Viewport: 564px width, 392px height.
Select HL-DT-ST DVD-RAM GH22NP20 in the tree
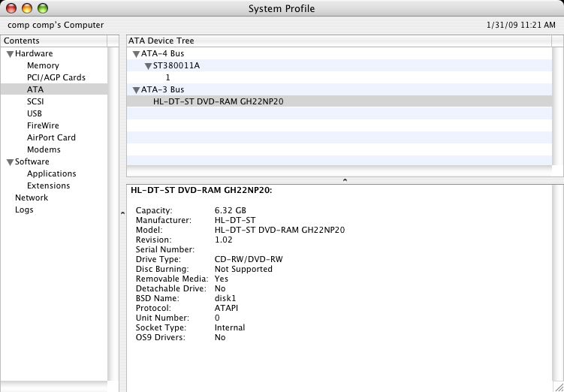(x=339, y=101)
